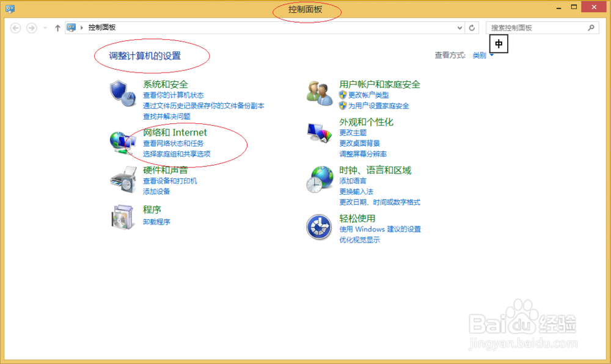Click the up-arrow navigation icon
The width and height of the screenshot is (611, 364).
[57, 27]
